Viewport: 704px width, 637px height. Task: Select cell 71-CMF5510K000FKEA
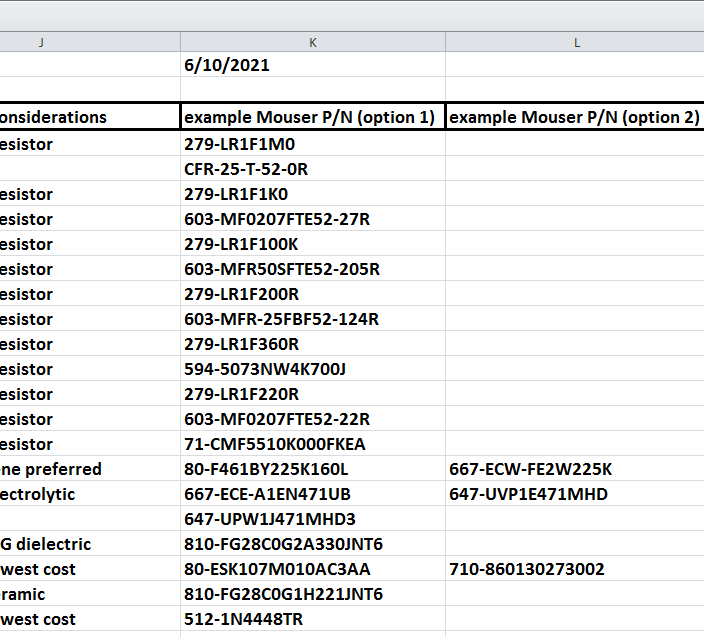point(313,444)
